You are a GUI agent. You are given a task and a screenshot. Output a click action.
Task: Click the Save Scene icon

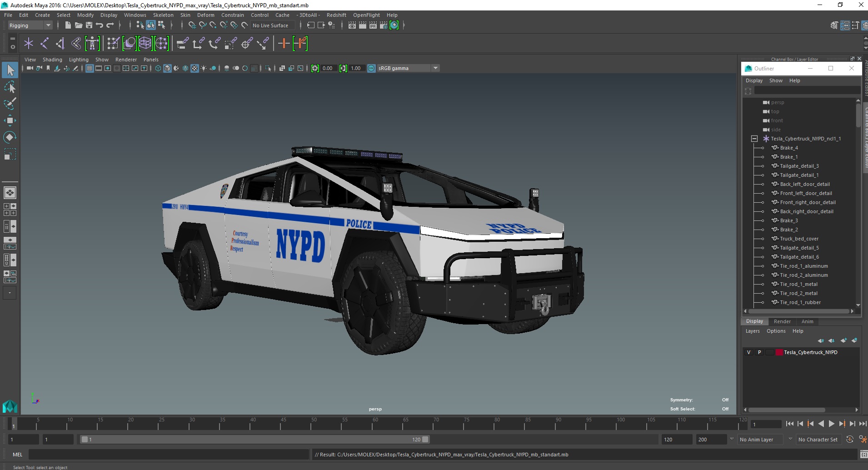[89, 25]
